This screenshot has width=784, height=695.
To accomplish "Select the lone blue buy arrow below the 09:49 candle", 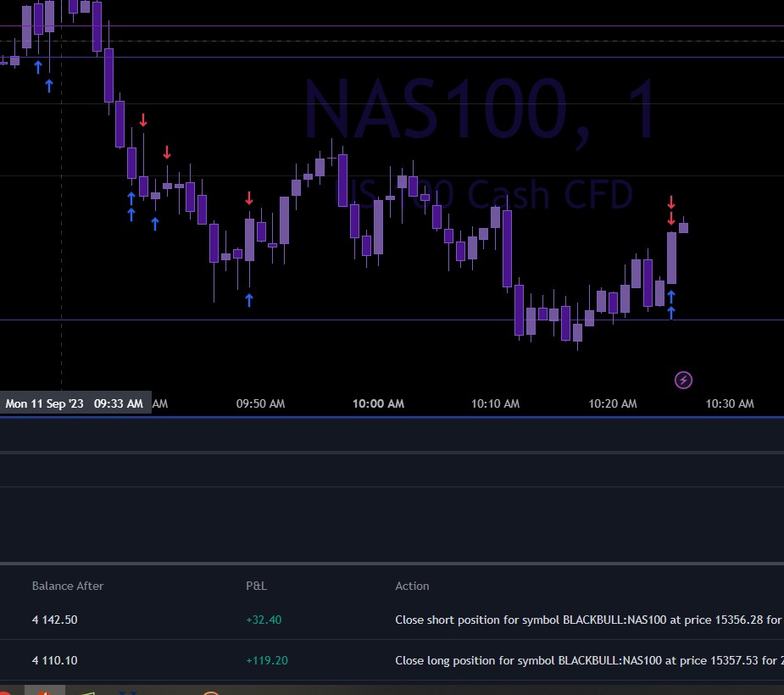I will point(249,300).
